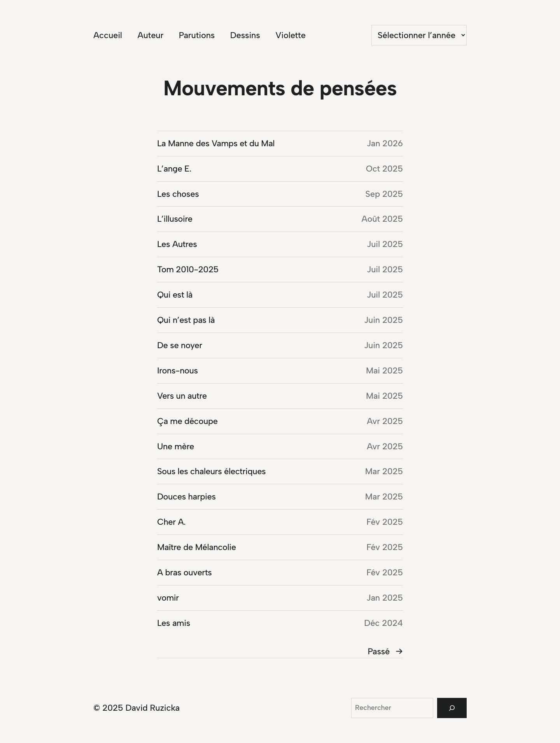View older posts via Passé link
The height and width of the screenshot is (743, 560).
(x=378, y=651)
